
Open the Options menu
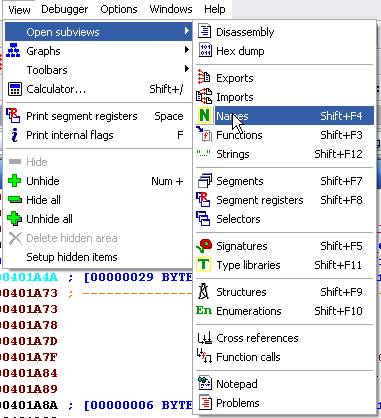click(x=119, y=9)
